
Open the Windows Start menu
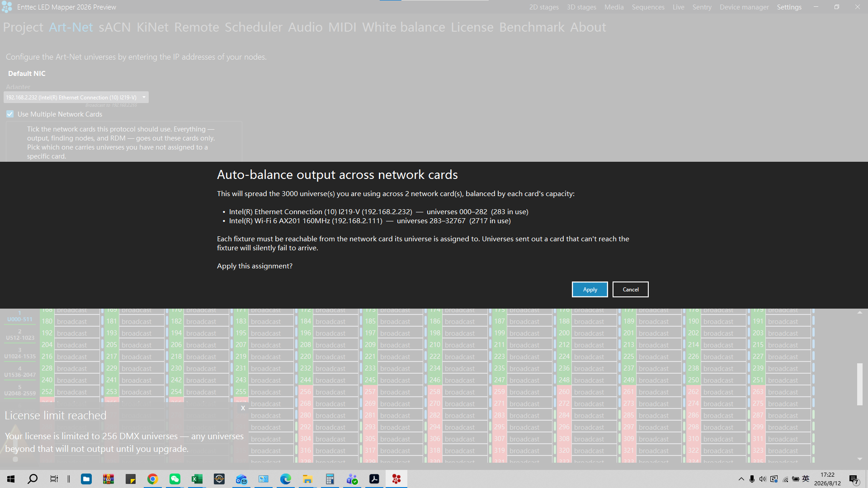[x=11, y=479]
